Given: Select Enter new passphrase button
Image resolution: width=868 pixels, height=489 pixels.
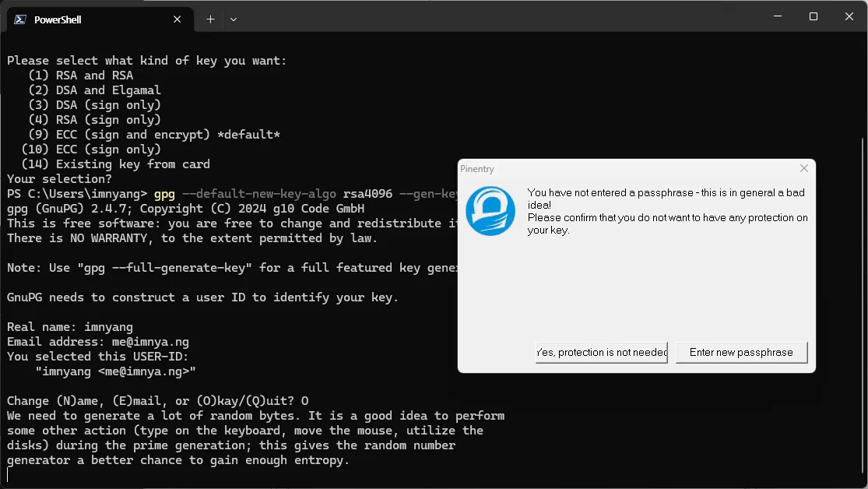Looking at the screenshot, I should tap(741, 352).
